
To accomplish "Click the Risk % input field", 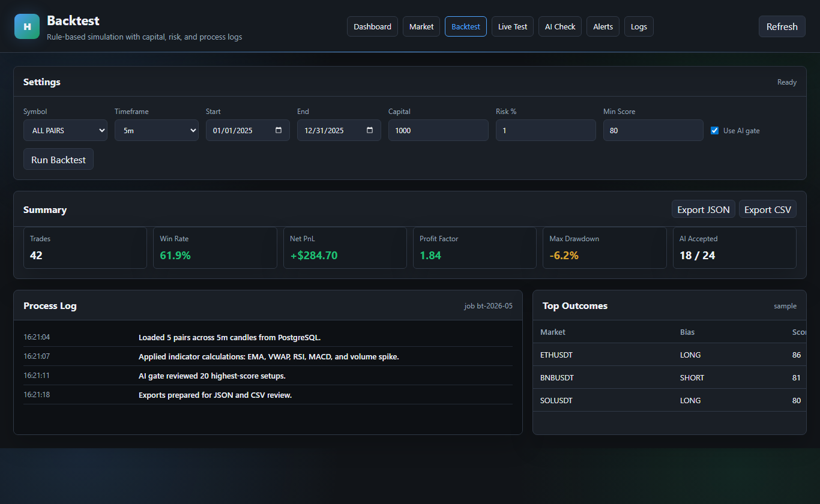I will coord(546,130).
